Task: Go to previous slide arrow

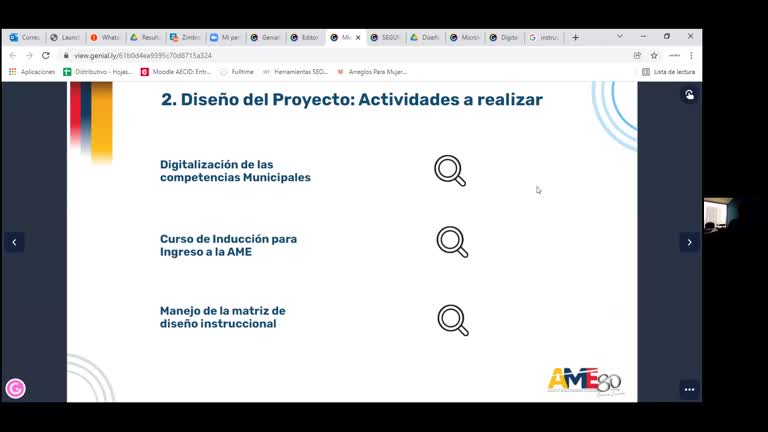Action: pos(14,242)
